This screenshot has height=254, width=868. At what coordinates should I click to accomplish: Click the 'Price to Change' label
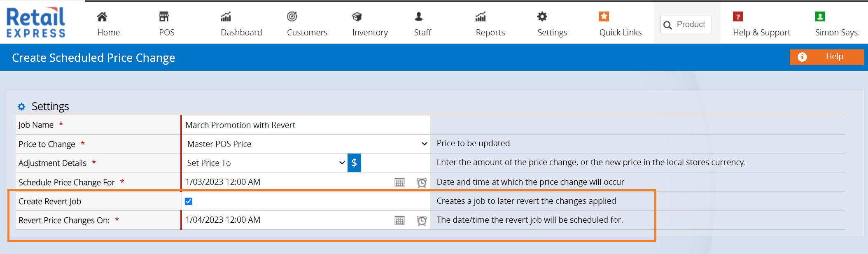coord(47,144)
